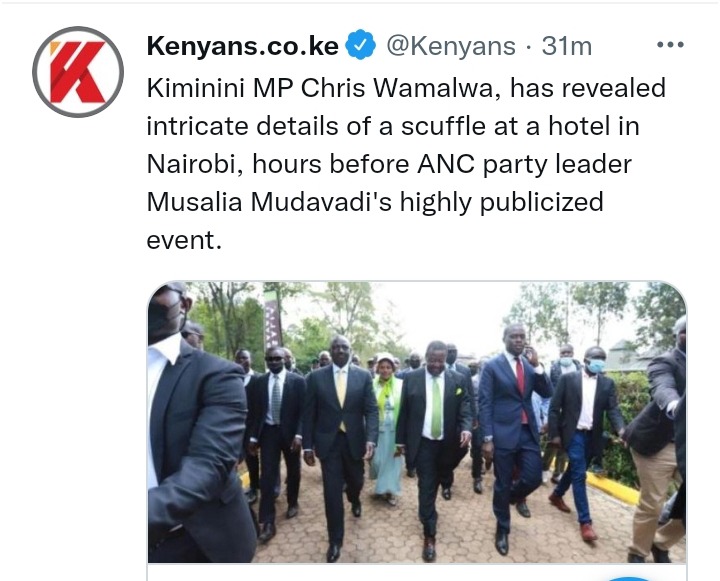Click the red K logo in avatar
The width and height of the screenshot is (720, 581).
(x=77, y=72)
